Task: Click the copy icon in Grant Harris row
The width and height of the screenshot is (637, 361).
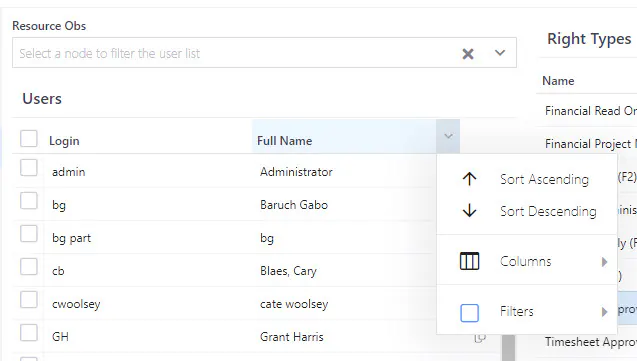Action: (480, 338)
